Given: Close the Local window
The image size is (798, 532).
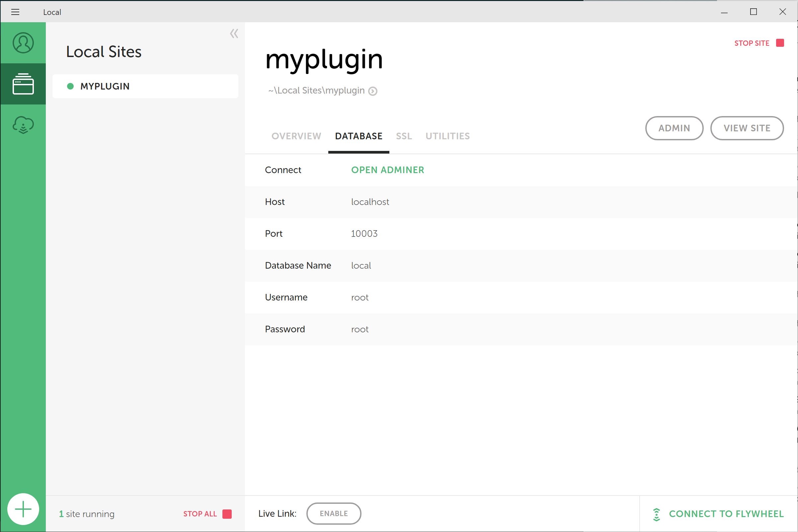Looking at the screenshot, I should (x=782, y=12).
